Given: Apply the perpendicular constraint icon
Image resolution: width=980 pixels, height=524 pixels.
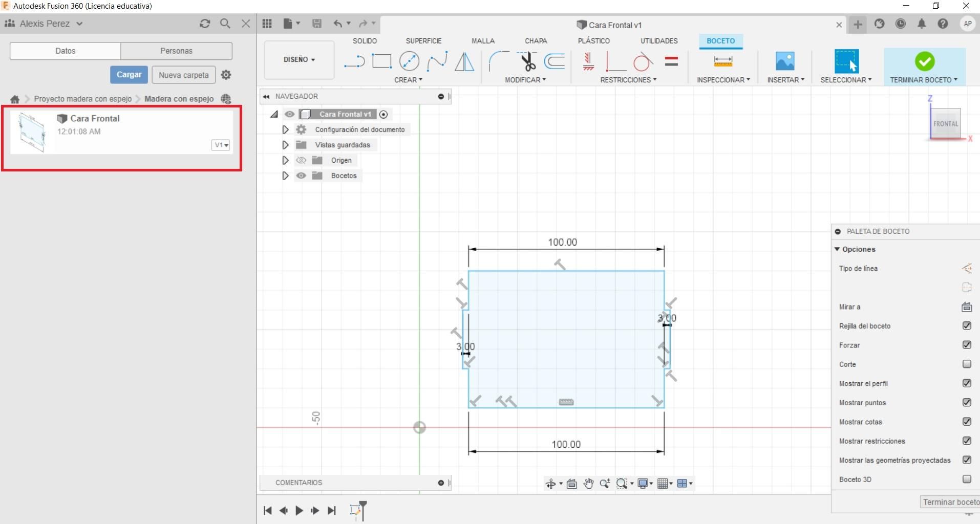Looking at the screenshot, I should (x=615, y=62).
